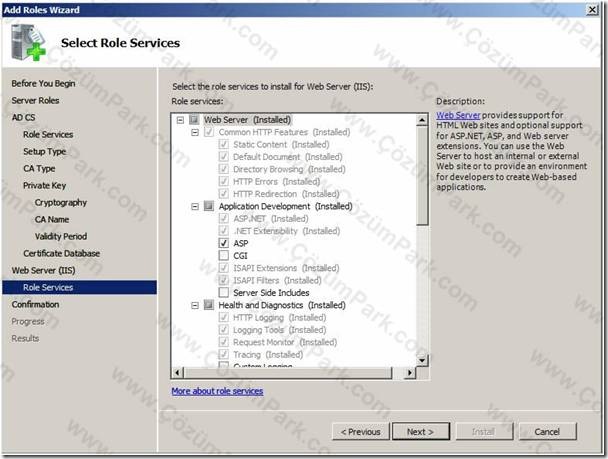Click the Next button
Image resolution: width=608 pixels, height=459 pixels.
421,431
